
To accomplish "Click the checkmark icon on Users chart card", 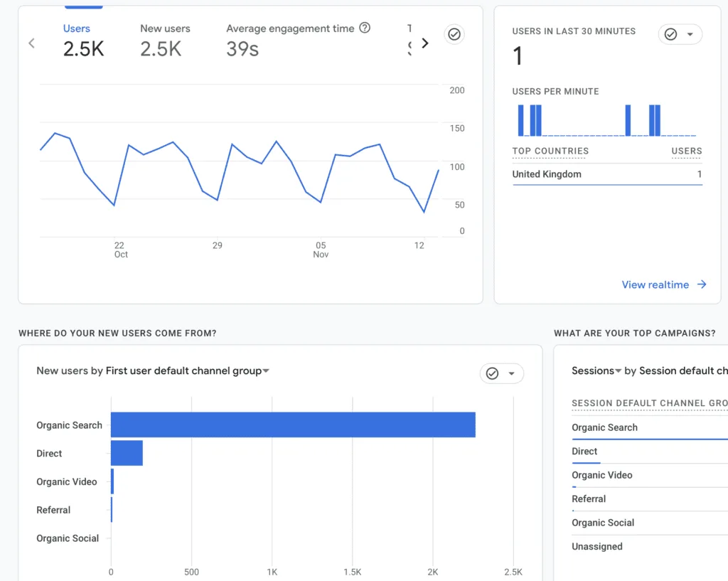I will coord(454,34).
